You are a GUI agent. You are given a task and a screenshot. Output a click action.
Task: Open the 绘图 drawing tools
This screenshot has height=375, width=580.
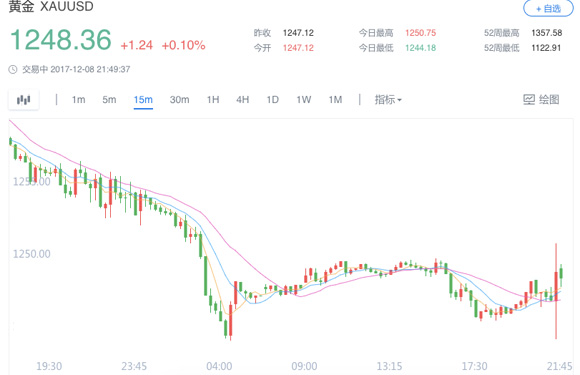point(541,99)
